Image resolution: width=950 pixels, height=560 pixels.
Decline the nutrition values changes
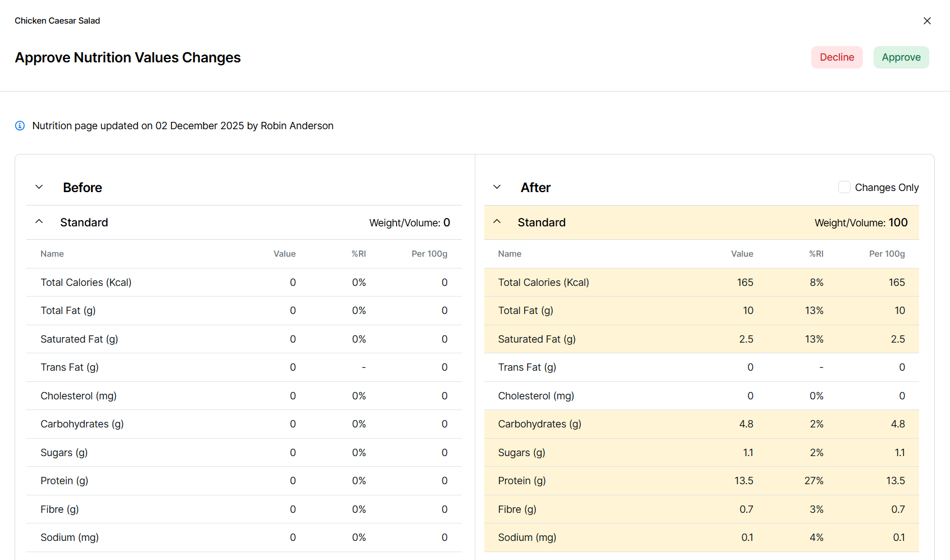[837, 57]
